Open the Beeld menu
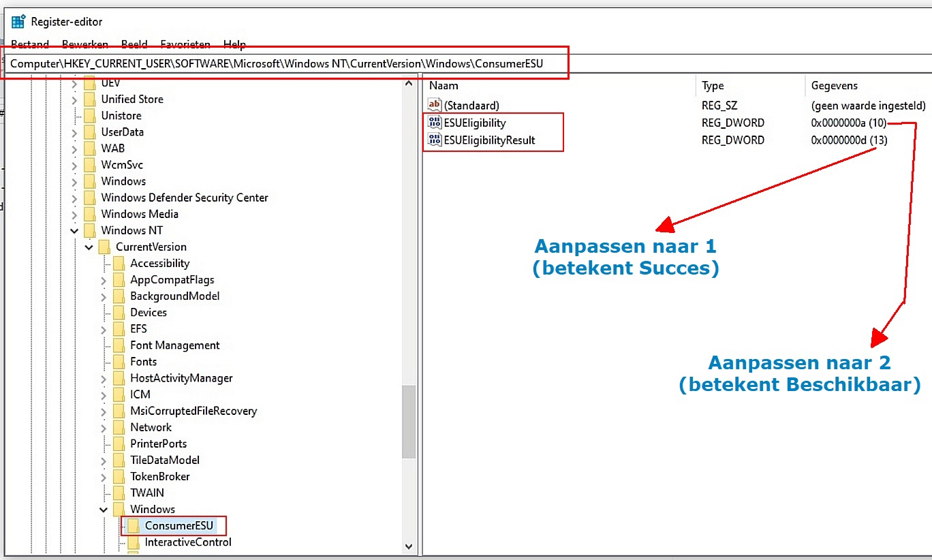932x560 pixels. click(134, 44)
